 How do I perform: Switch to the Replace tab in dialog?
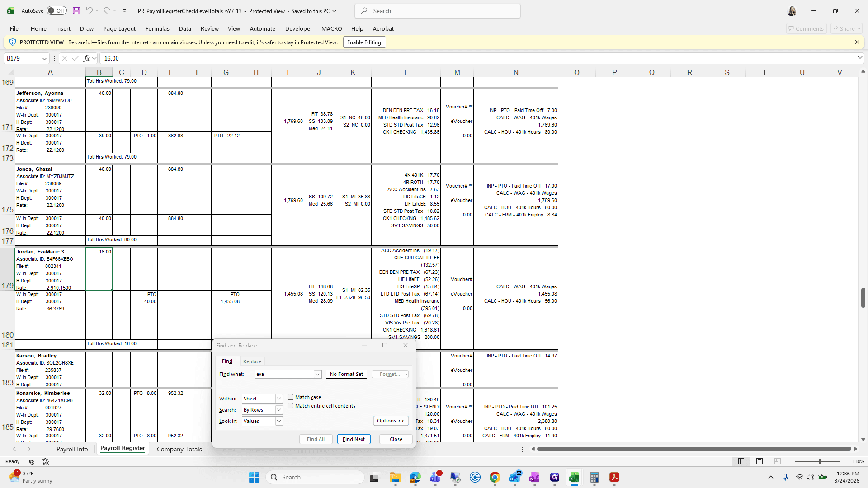pos(252,361)
